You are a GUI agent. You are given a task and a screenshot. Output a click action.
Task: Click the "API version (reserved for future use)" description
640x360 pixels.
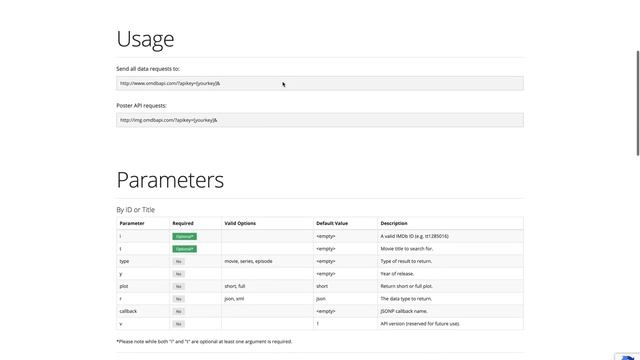tap(420, 324)
